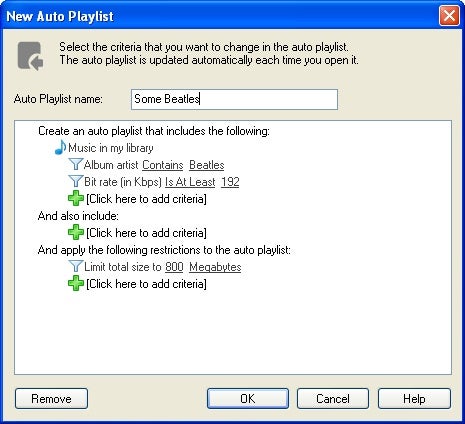
Task: Confirm the playlist with OK
Action: (x=248, y=399)
